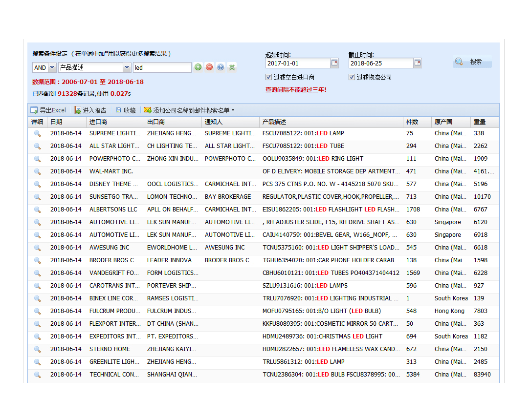Open detail magnifier for BINEX LINE COR row
Image resolution: width=531 pixels, height=420 pixels.
[37, 298]
